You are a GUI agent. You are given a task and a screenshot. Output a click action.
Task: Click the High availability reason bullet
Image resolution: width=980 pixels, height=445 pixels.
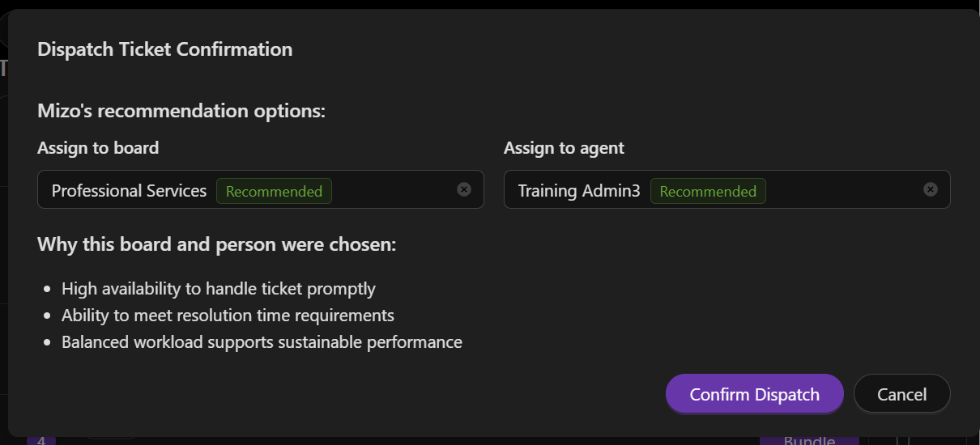click(x=218, y=289)
